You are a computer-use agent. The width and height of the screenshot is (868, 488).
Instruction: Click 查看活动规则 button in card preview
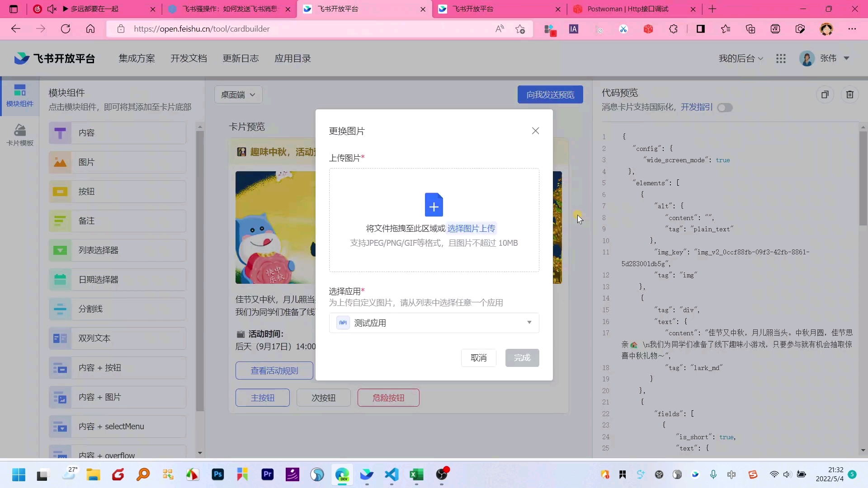point(274,371)
